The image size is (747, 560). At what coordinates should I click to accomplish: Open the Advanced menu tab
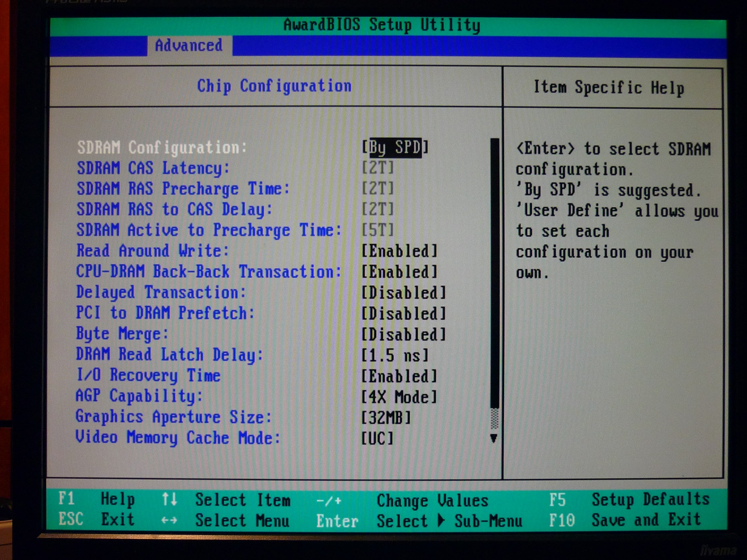click(189, 45)
